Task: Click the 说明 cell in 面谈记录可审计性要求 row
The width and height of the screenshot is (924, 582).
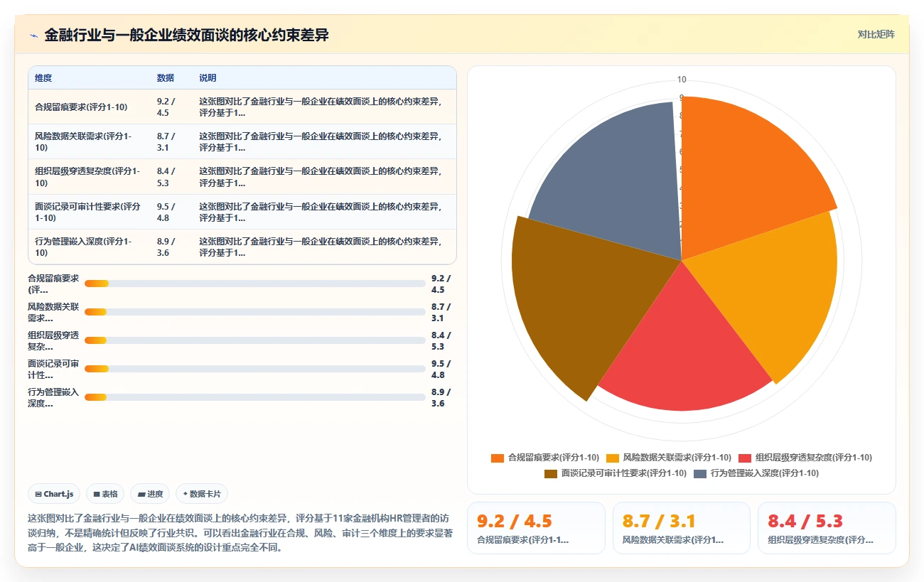Action: [x=324, y=212]
